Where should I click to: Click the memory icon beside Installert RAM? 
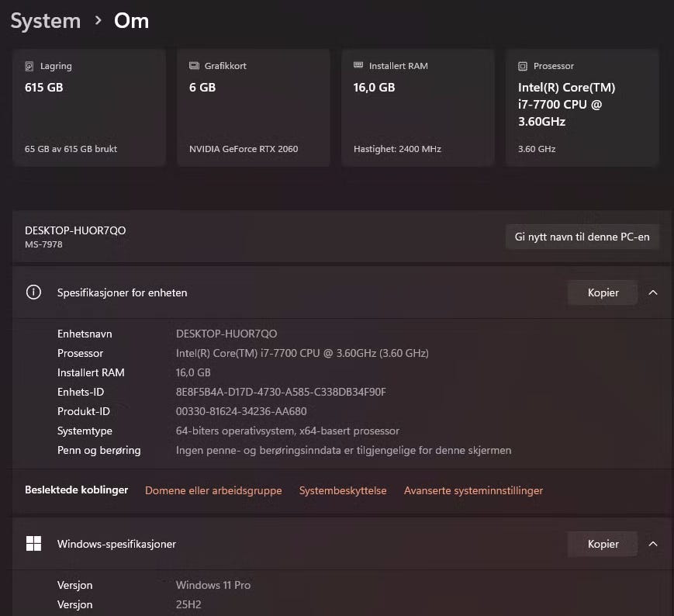358,65
